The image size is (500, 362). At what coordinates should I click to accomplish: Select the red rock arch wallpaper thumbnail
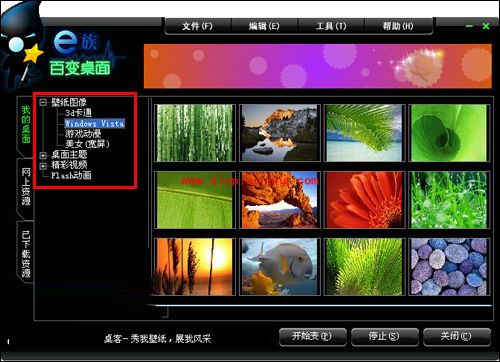pos(280,200)
